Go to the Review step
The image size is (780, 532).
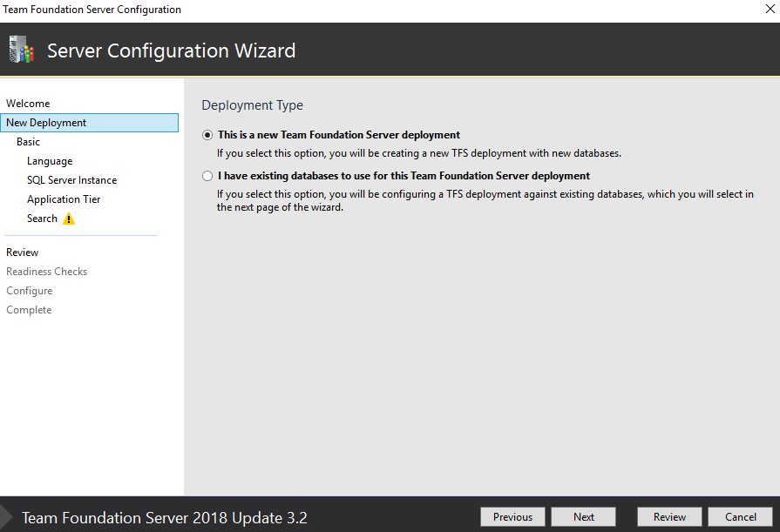23,253
